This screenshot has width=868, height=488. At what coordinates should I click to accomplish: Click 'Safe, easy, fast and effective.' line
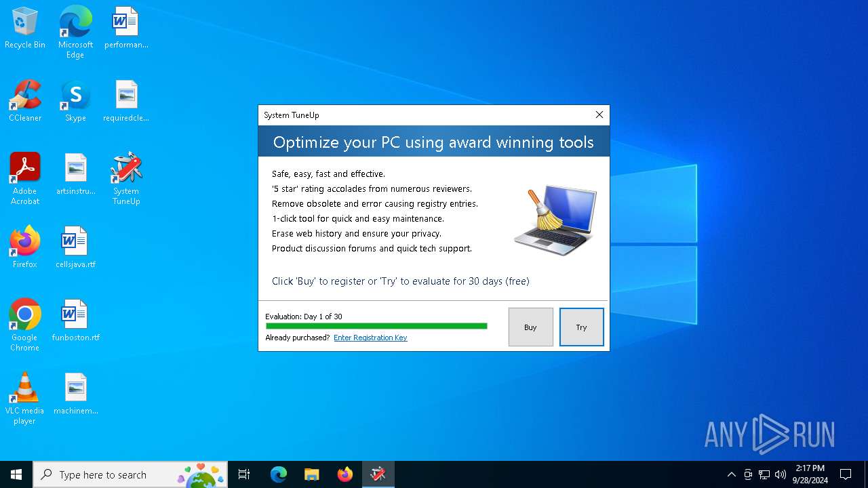(328, 174)
